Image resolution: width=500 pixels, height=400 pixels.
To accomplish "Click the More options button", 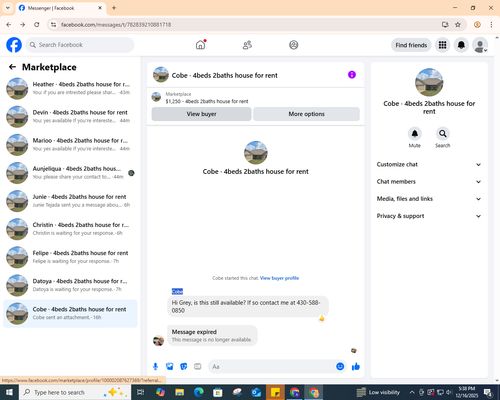I will 306,114.
